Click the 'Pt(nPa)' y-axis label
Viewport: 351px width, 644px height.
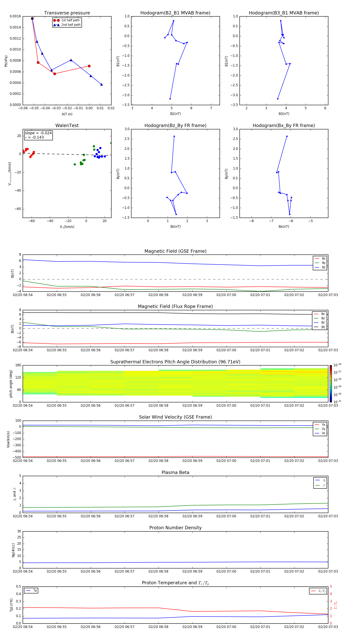coord(6,61)
